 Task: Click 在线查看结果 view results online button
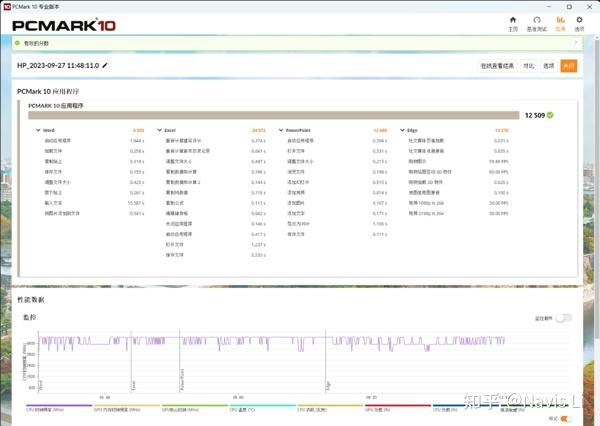pos(497,66)
